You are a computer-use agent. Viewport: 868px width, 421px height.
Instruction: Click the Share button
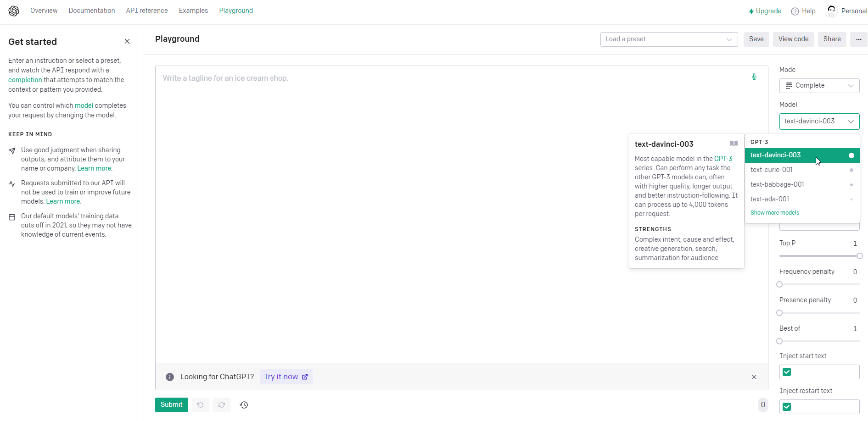832,39
